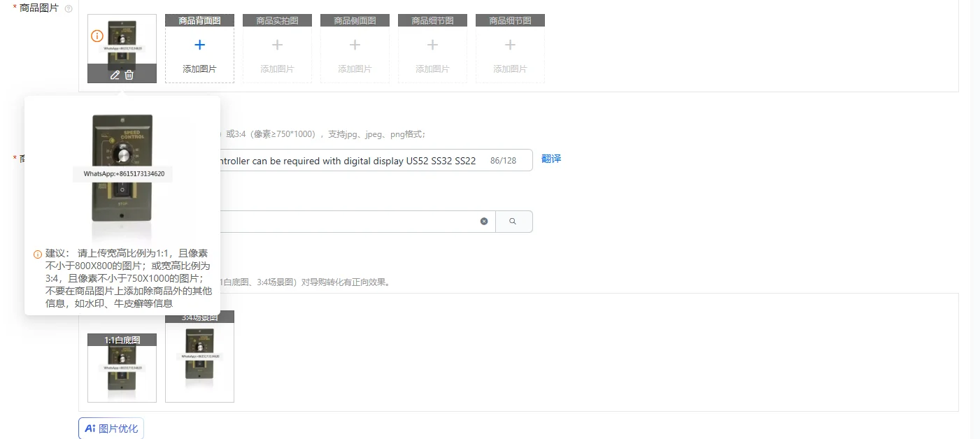Click 添加图片 text under 商品侧面图
Screen dimensions: 980x439
(x=355, y=69)
